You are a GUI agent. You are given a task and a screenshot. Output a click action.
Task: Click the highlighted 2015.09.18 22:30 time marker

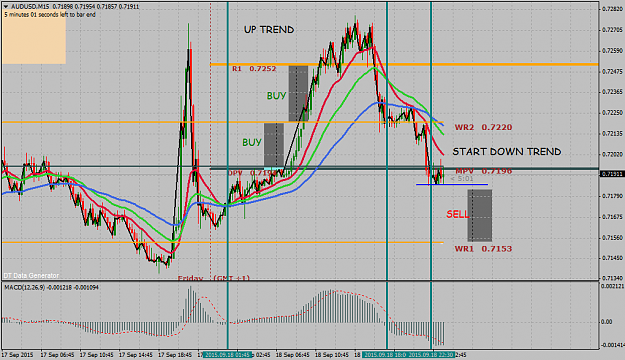click(x=431, y=354)
